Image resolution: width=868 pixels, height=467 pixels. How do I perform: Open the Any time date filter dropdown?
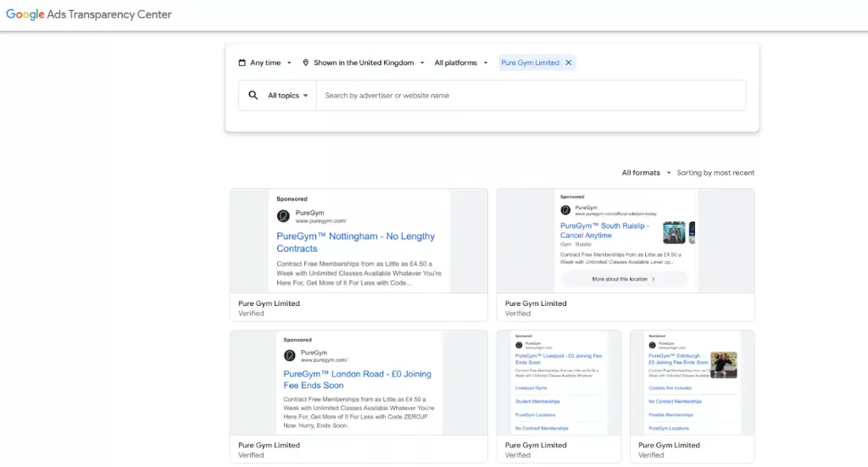[265, 63]
